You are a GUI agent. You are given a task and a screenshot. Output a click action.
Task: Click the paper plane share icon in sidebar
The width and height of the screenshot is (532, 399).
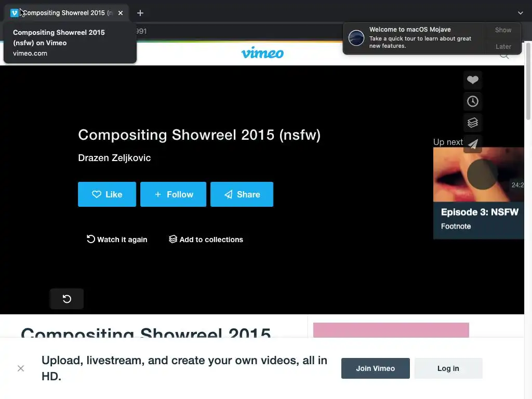point(473,144)
